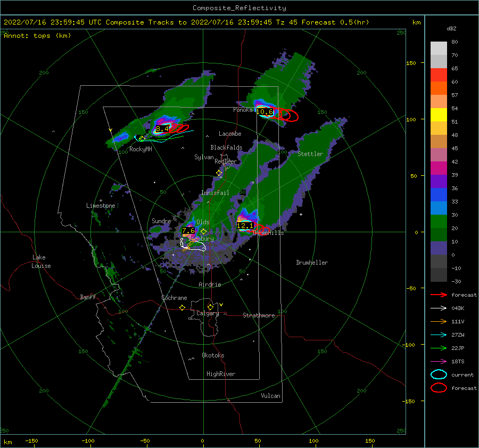Viewport: 479px width, 448px height.
Task: Click the slate 10–0 dBZ color swatch
Action: [439, 248]
